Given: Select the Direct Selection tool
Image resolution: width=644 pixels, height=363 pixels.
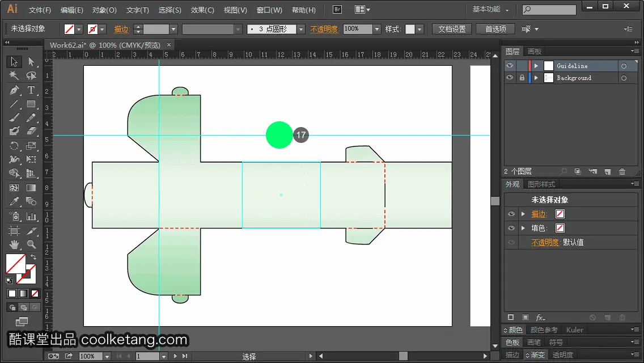Looking at the screenshot, I should tap(31, 62).
